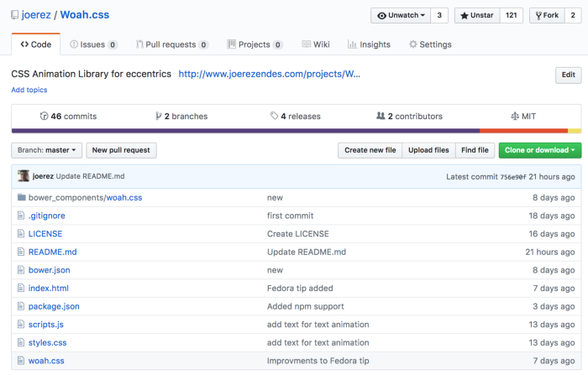The image size is (588, 375).
Task: Open the Branch: master dropdown
Action: 46,150
